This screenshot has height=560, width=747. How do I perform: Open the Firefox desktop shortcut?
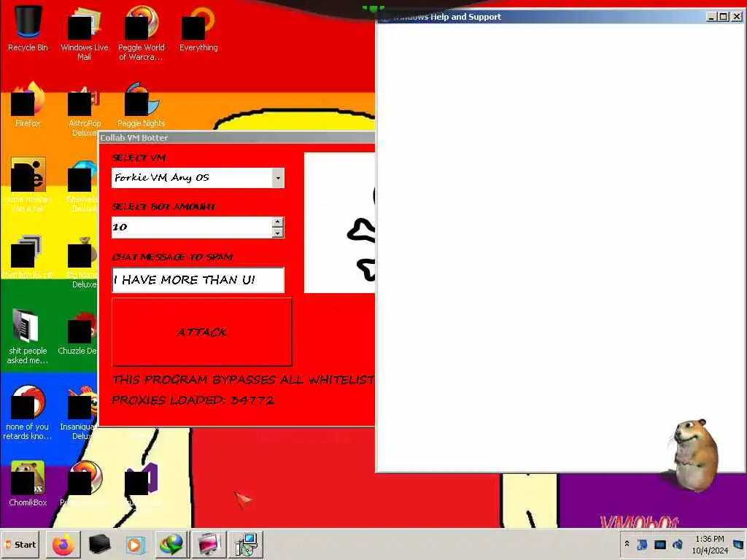tap(28, 105)
